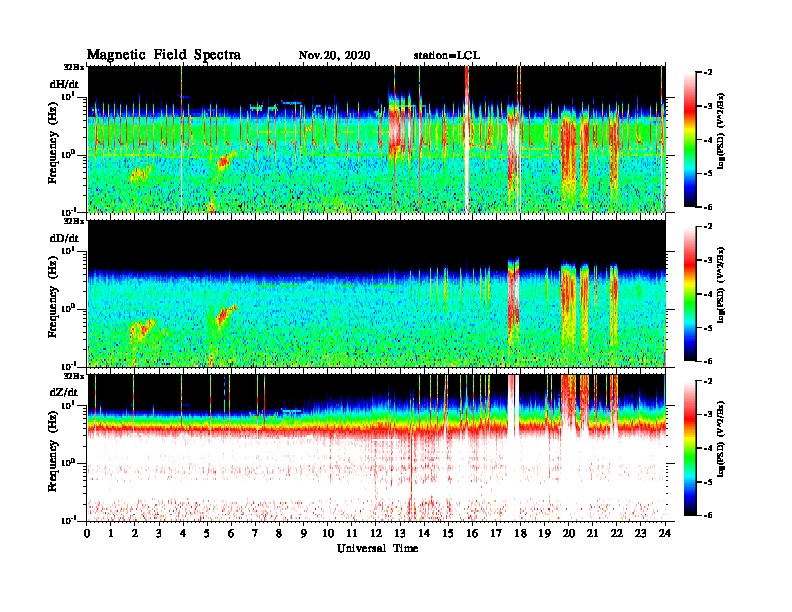Click hour "6" on the Universal Time axis

(x=231, y=533)
